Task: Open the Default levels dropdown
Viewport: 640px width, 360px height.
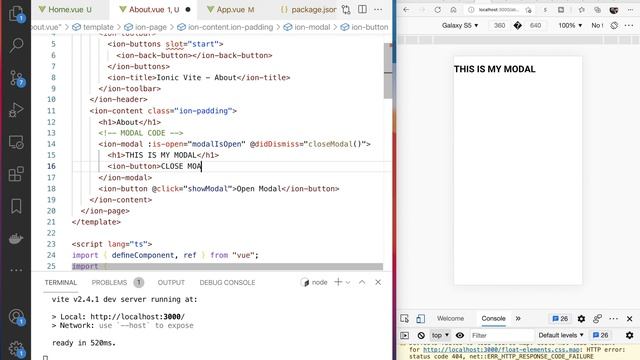Action: (x=561, y=335)
